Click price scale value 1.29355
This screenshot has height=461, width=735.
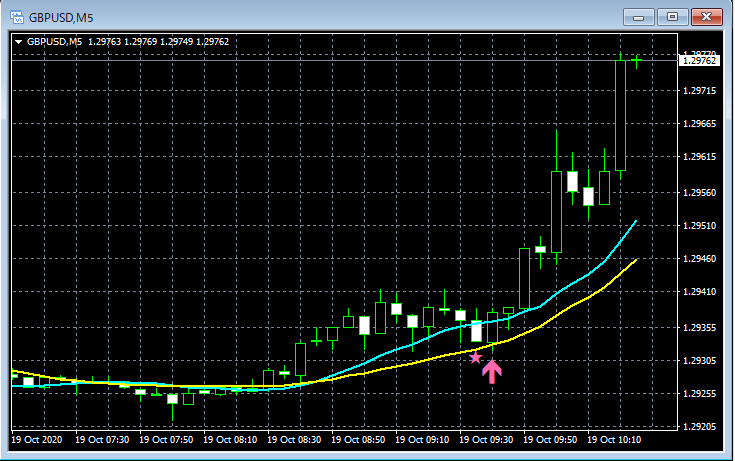click(x=699, y=327)
